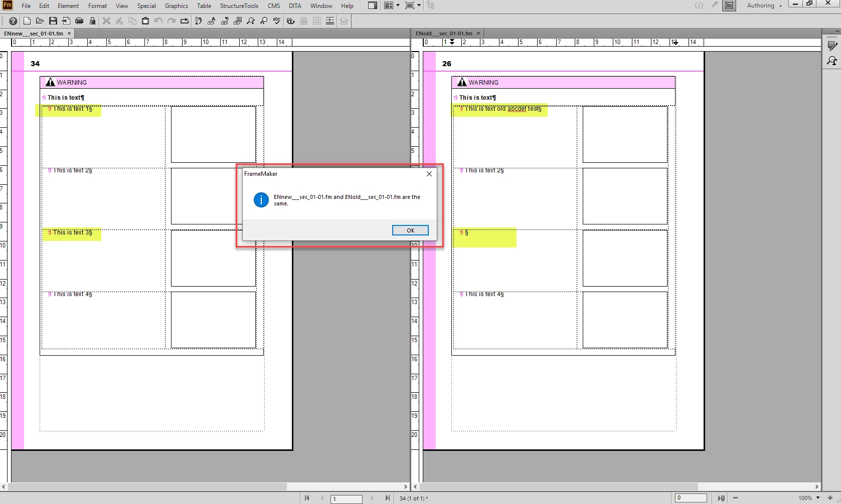841x504 pixels.
Task: Go to the last page
Action: click(x=387, y=498)
